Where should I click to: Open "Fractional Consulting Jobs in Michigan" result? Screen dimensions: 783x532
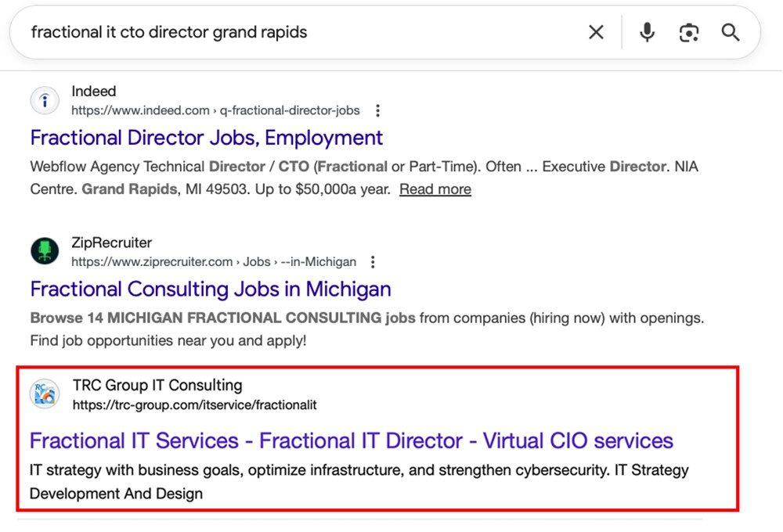click(x=211, y=289)
